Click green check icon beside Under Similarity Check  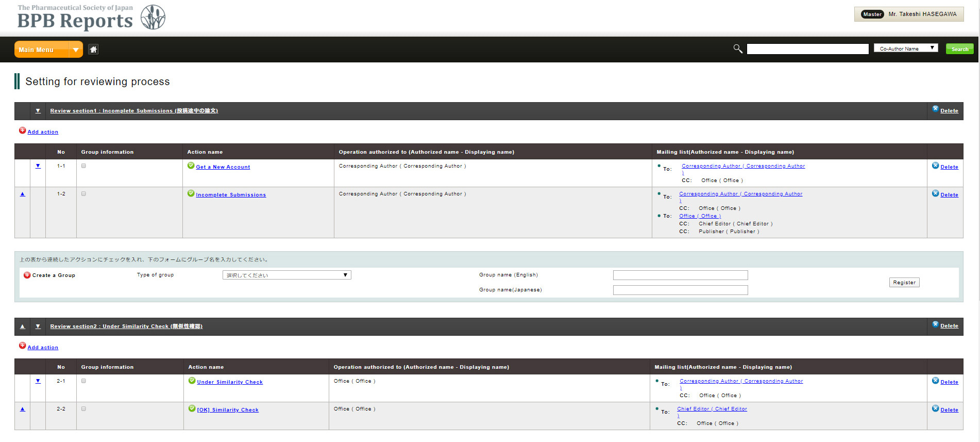tap(192, 381)
